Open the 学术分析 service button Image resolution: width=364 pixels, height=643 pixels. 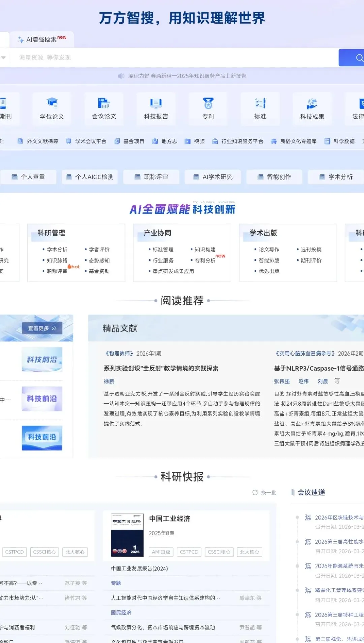(336, 177)
